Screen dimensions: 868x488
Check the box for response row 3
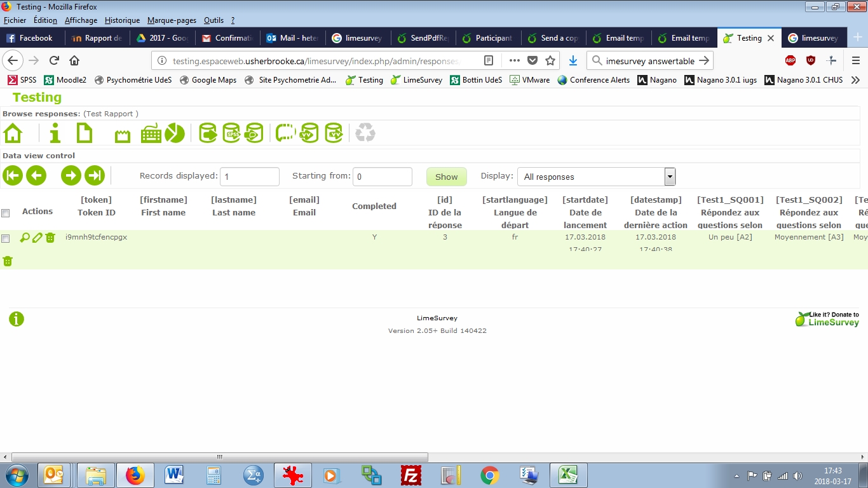coord(6,239)
